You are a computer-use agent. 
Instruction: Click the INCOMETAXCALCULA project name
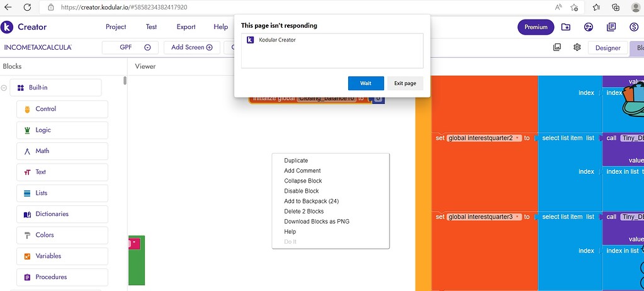pos(38,47)
